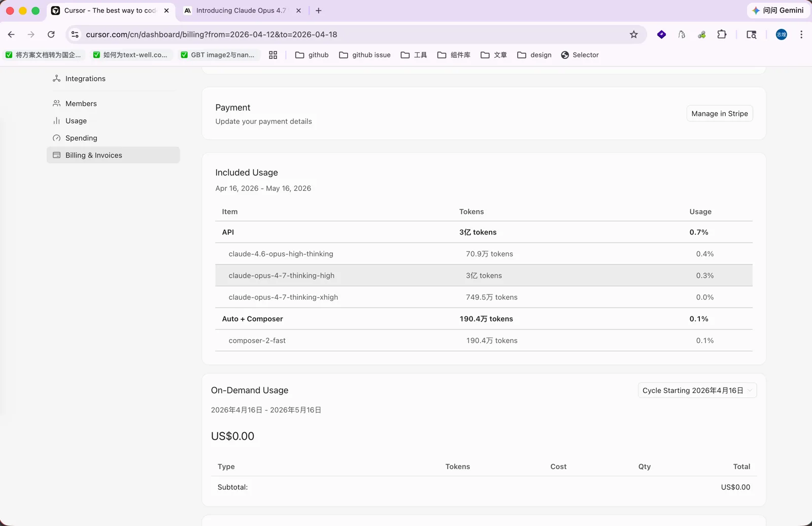Select the claude-opus-4-7-thinking-xhigh row
Screen dimensions: 812x526
pyautogui.click(x=484, y=298)
